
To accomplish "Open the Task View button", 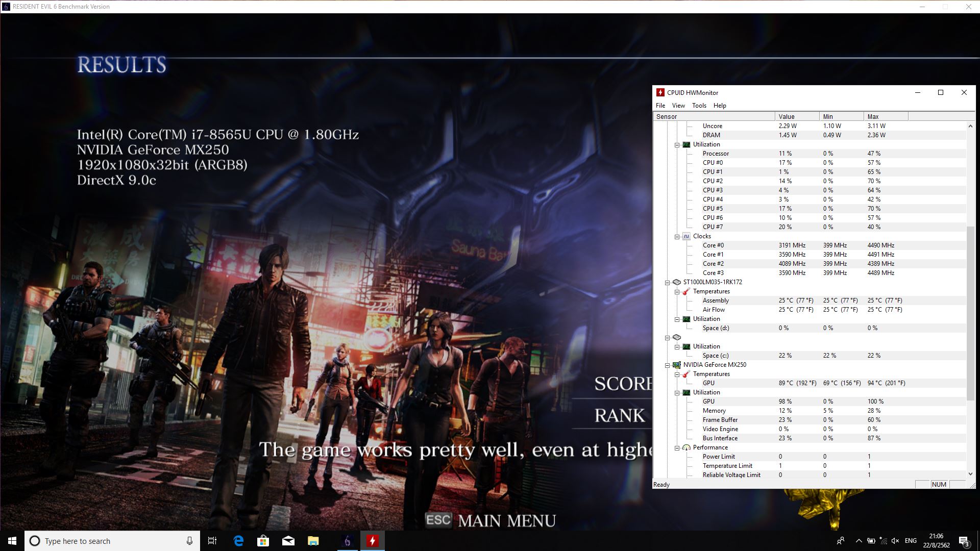I will coord(212,541).
